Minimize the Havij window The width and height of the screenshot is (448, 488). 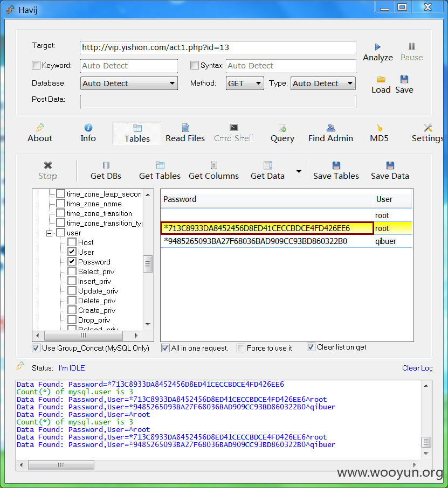pos(384,8)
